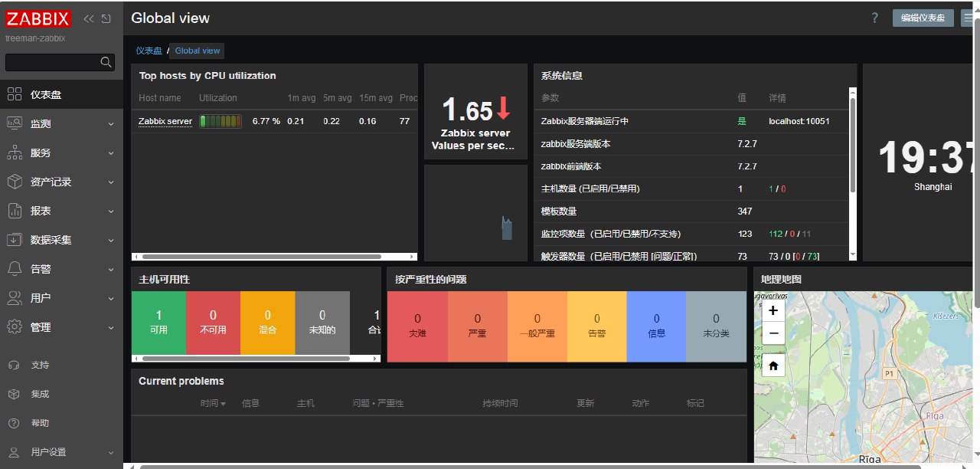
Task: Expand the 管理 submenu chevron
Action: click(x=111, y=328)
